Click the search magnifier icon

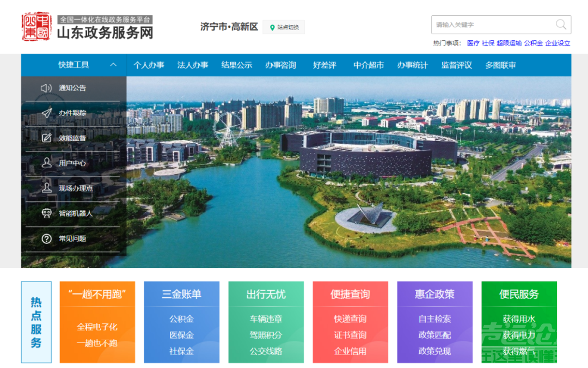pyautogui.click(x=561, y=24)
